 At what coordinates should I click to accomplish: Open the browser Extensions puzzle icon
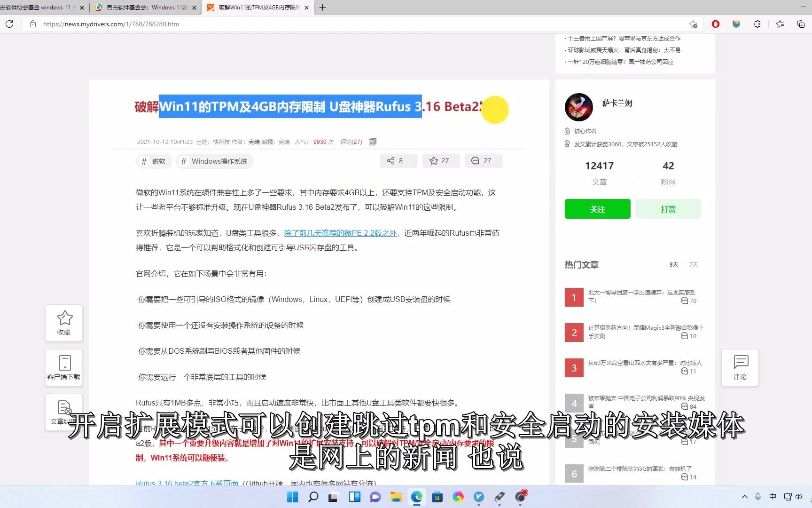point(757,24)
